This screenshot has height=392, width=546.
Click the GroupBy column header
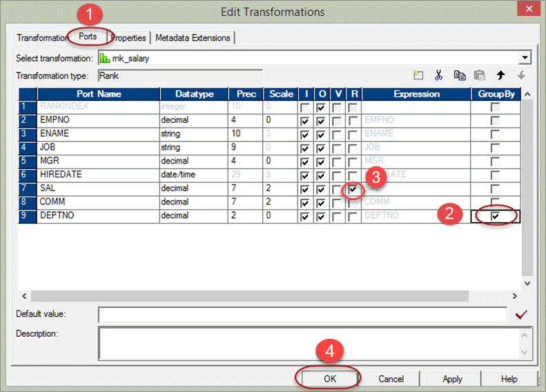tap(496, 94)
